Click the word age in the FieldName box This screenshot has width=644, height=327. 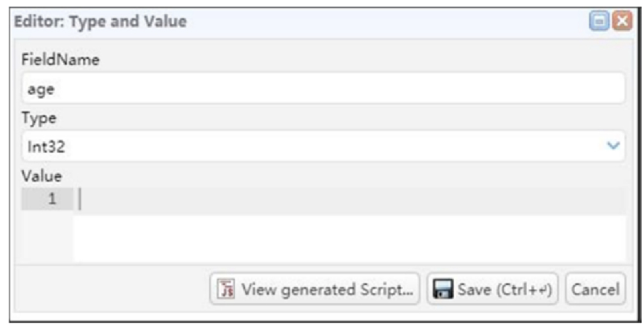coord(41,90)
